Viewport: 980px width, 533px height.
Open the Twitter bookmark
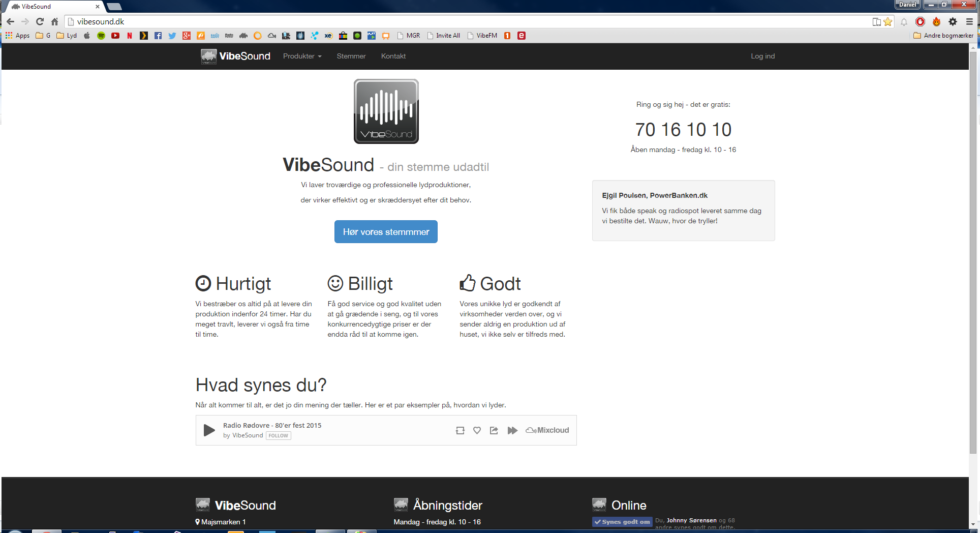click(172, 36)
